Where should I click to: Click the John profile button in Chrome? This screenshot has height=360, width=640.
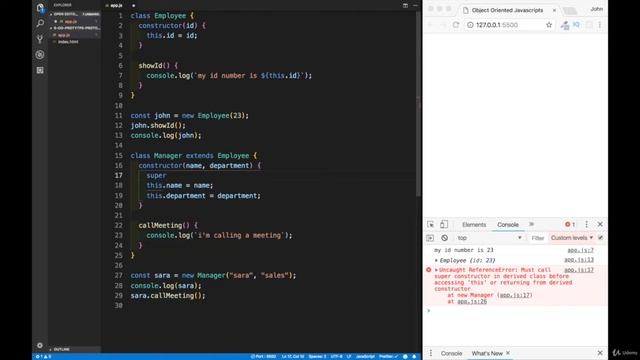pos(596,9)
